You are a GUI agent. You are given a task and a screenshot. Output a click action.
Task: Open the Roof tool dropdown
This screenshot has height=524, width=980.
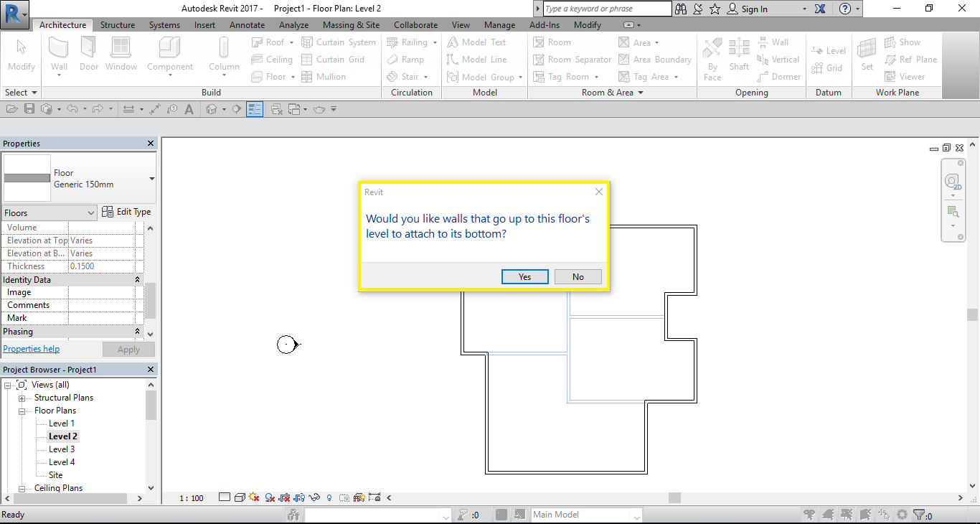pyautogui.click(x=293, y=42)
